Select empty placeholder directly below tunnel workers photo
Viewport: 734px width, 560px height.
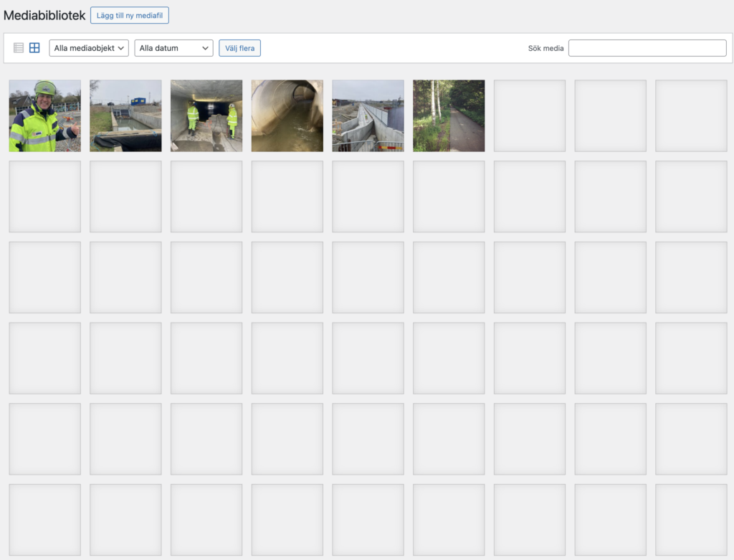click(x=206, y=196)
